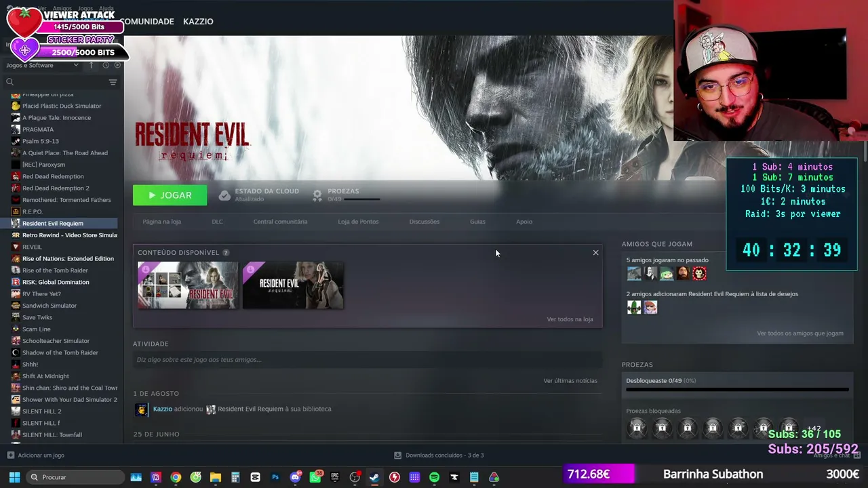Open CapCut from the taskbar
The height and width of the screenshot is (488, 868).
coord(255,477)
